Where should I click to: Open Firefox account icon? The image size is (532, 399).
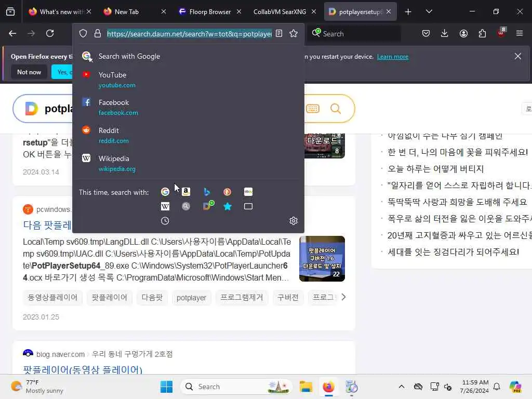pyautogui.click(x=463, y=33)
